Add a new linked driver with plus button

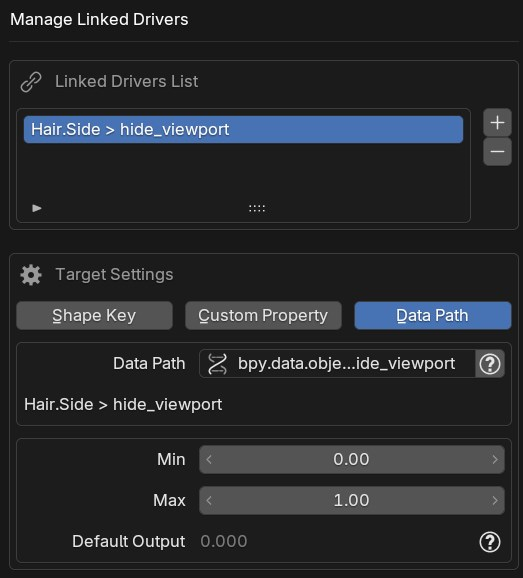pos(497,122)
